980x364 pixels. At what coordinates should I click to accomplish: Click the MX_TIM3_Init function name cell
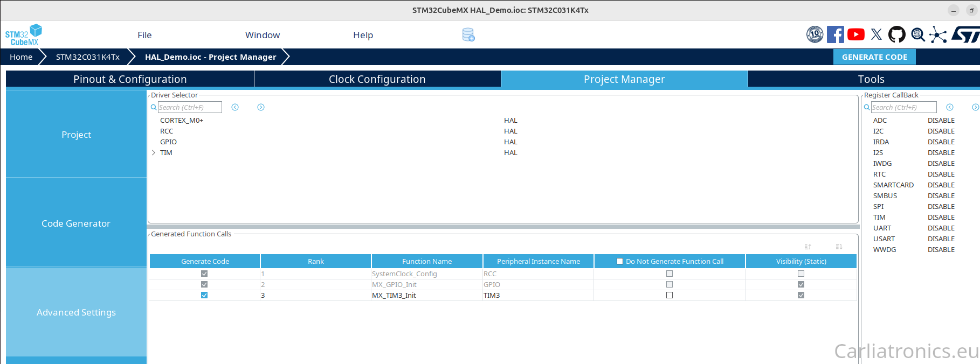point(427,295)
